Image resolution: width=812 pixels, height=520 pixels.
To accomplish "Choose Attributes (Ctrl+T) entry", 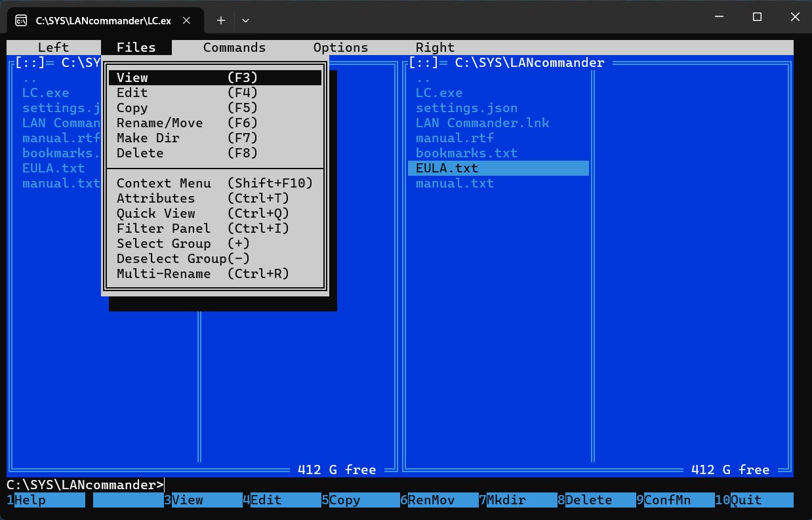I will (215, 198).
